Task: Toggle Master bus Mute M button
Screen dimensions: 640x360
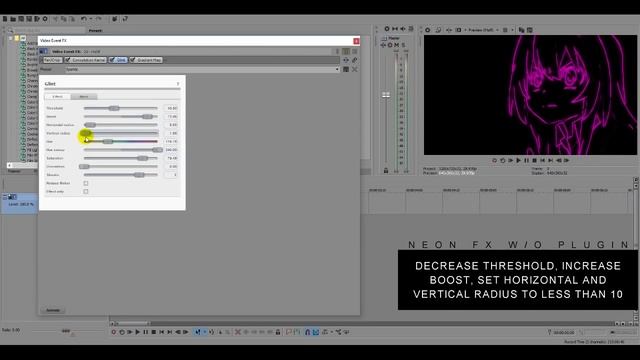Action: click(x=396, y=45)
